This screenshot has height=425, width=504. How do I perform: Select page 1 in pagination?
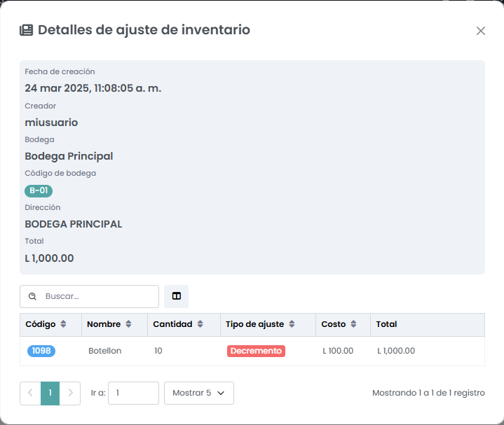coord(50,393)
